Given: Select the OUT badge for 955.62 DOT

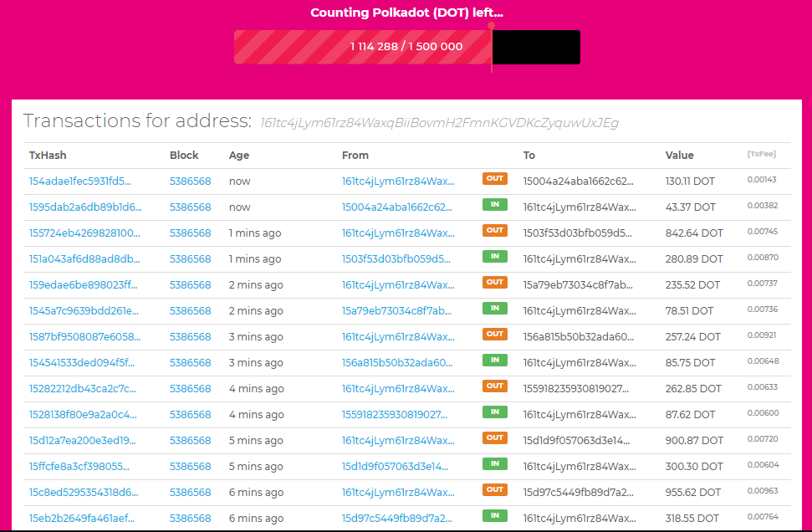Looking at the screenshot, I should click(494, 489).
